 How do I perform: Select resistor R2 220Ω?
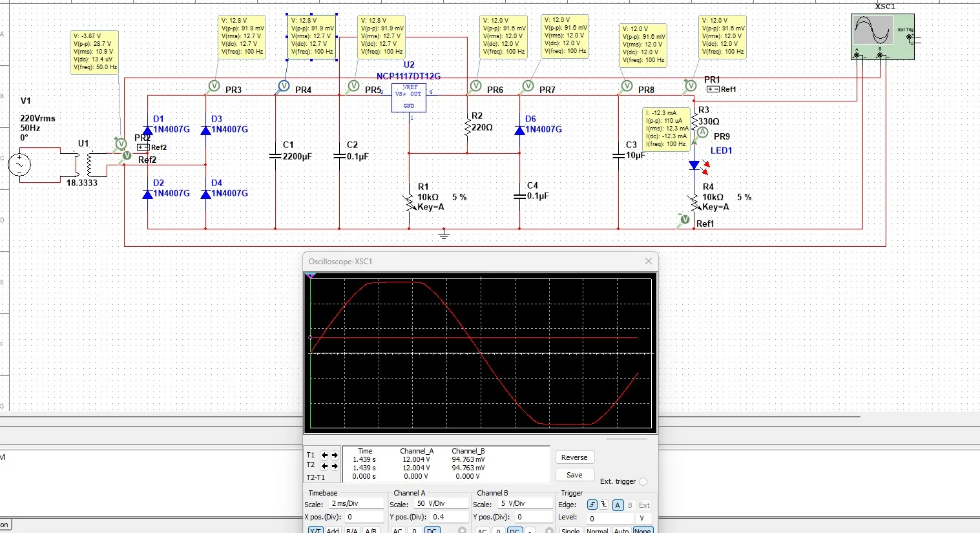pyautogui.click(x=467, y=127)
